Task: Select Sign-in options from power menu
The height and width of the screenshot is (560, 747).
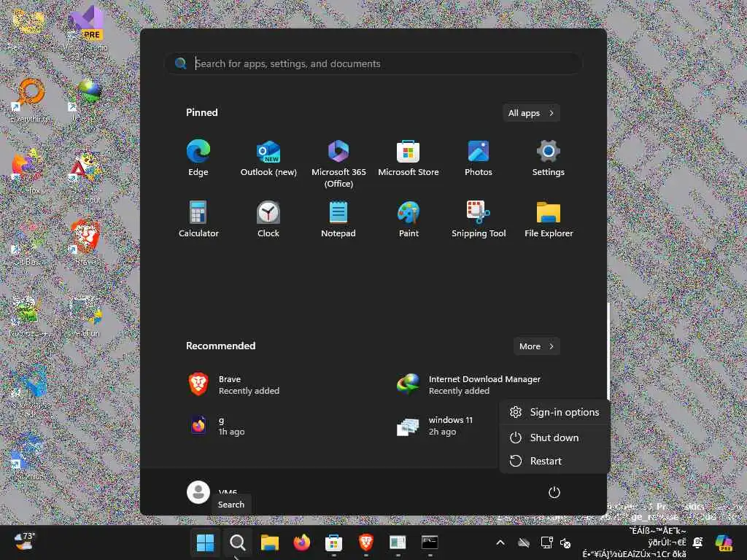Action: [x=554, y=413]
